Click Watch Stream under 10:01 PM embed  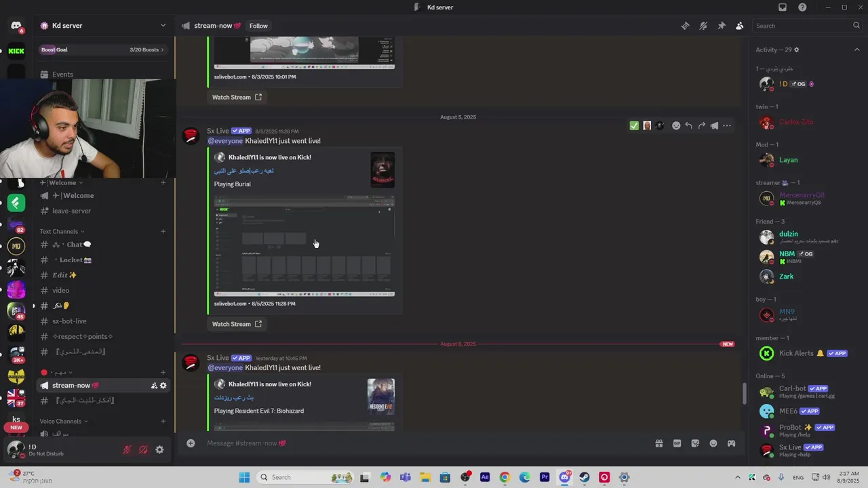coord(237,97)
